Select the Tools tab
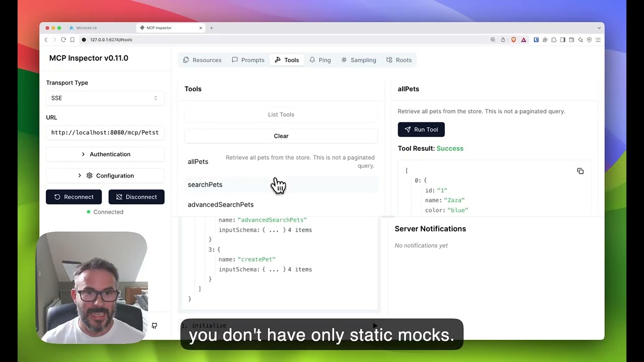This screenshot has width=644, height=362. pos(287,60)
